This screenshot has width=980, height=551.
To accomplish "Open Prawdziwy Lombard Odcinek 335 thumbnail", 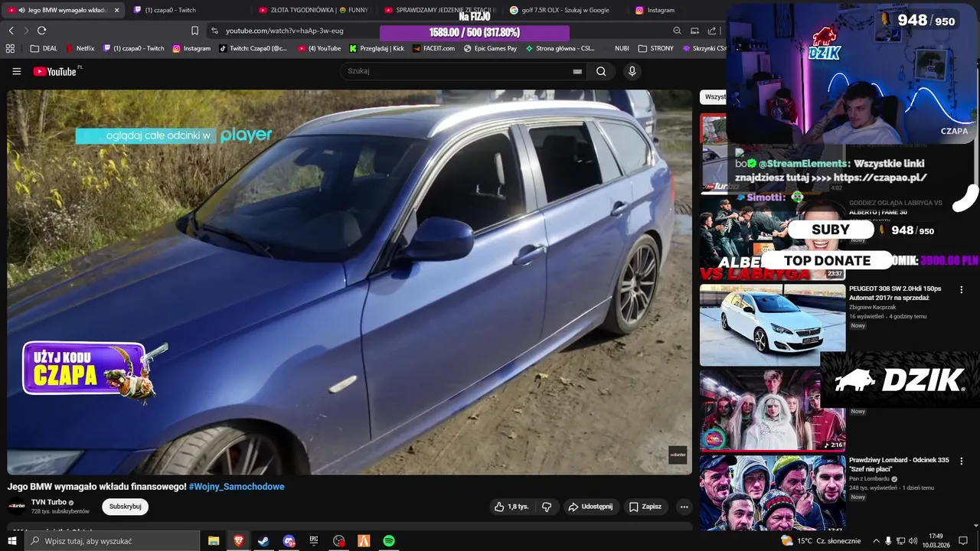I will pos(773,494).
